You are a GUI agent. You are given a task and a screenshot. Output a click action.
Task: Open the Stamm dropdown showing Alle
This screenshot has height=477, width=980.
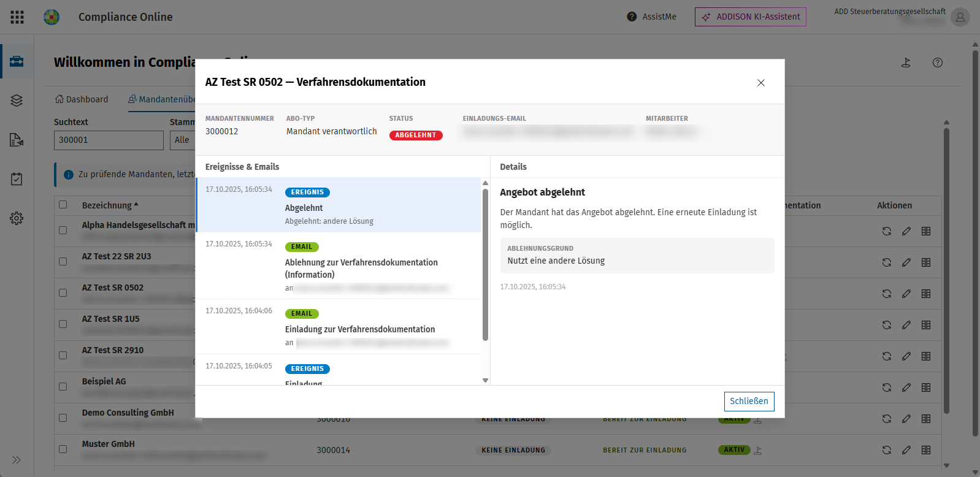pyautogui.click(x=183, y=140)
